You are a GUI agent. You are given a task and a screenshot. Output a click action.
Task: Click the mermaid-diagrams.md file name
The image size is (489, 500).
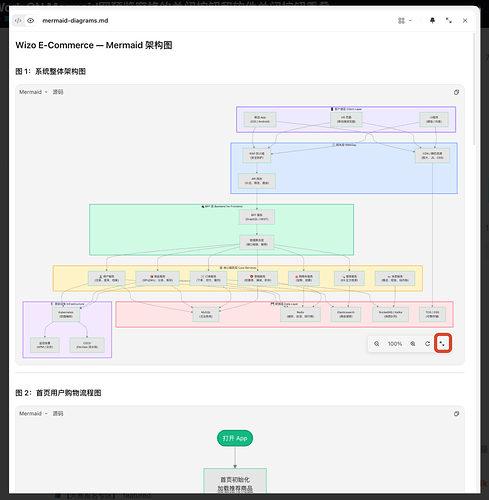75,21
